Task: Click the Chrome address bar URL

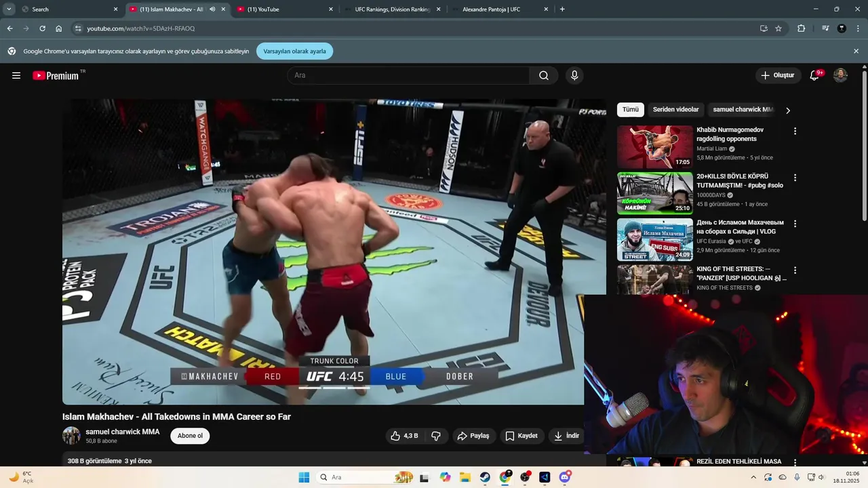Action: click(141, 28)
